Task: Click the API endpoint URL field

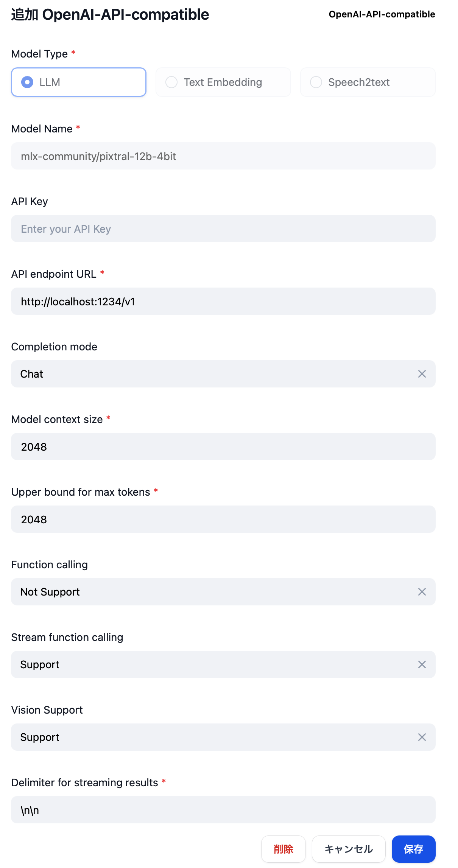Action: (223, 302)
